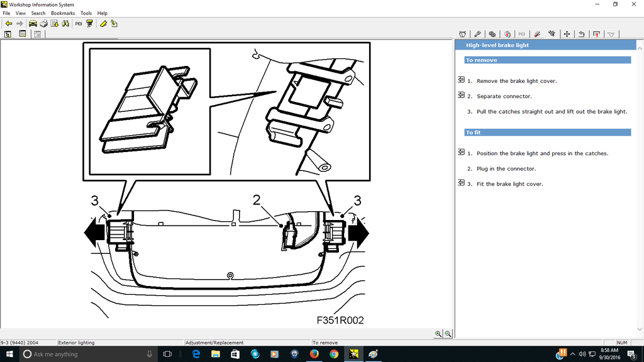Select the yellow highlighter pen icon
The height and width of the screenshot is (362, 644).
coord(103,23)
